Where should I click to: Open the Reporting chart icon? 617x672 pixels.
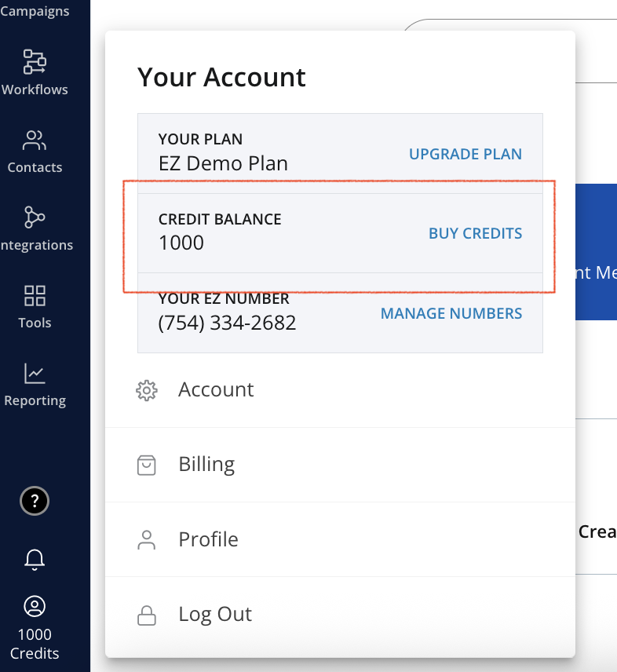35,373
